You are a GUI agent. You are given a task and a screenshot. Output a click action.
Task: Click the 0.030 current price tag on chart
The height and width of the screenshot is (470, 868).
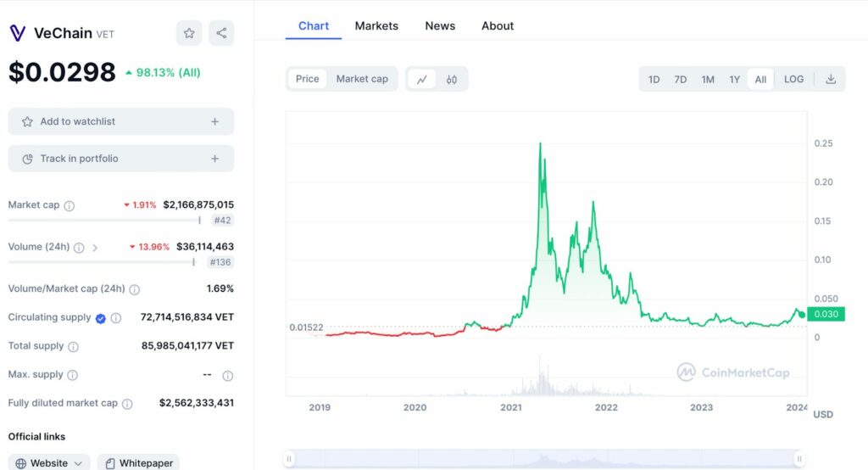tap(826, 314)
